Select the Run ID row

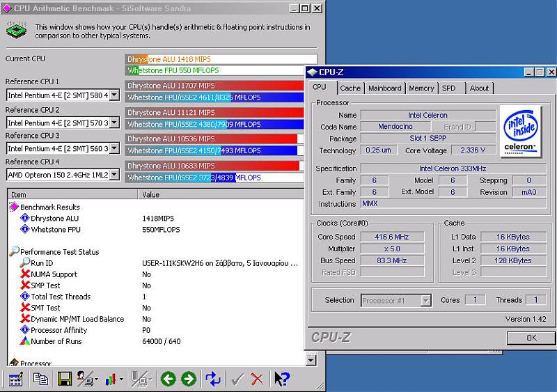click(x=155, y=263)
